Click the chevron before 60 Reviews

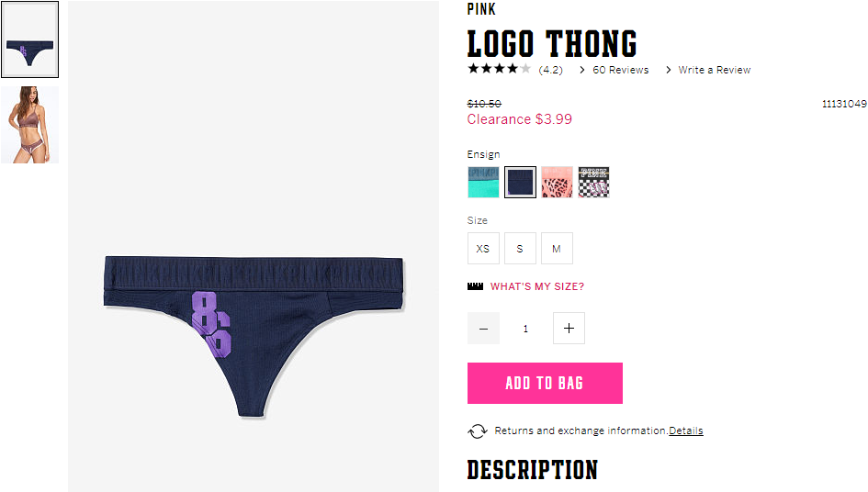581,70
